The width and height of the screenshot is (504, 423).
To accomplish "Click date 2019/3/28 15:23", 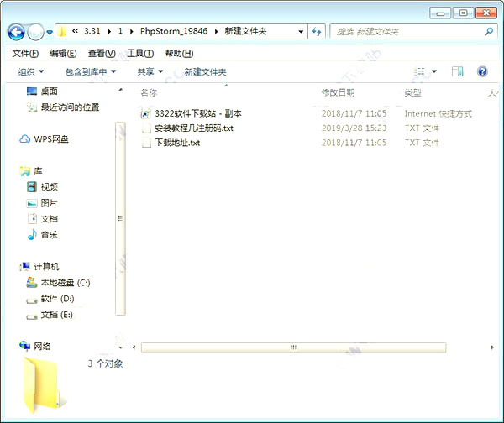I will pyautogui.click(x=354, y=128).
